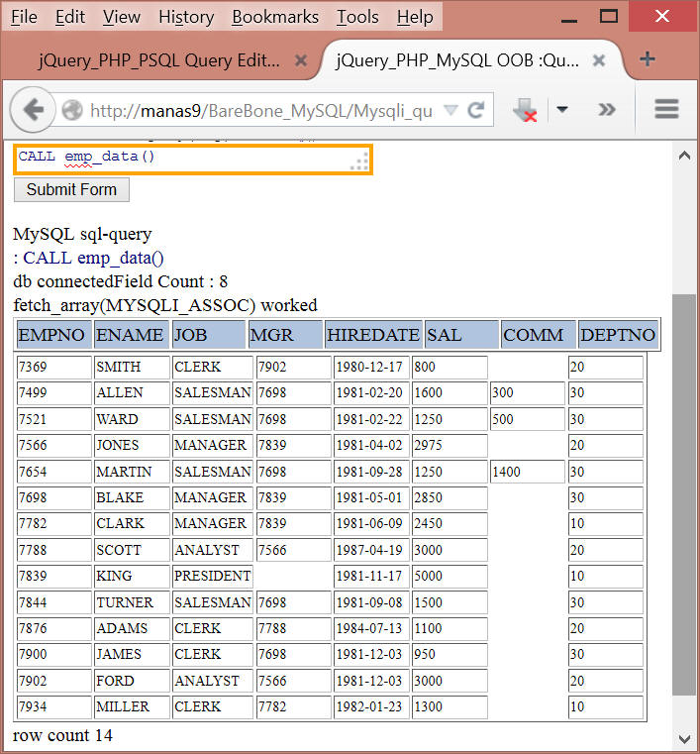Click the fetch_array(MYSQLI_ASSOC) worked text
The width and height of the screenshot is (700, 754).
tap(165, 306)
